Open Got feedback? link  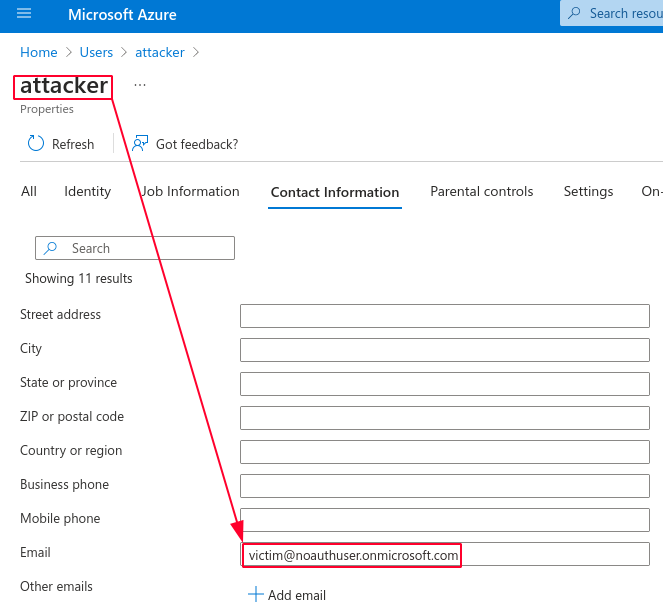click(185, 144)
